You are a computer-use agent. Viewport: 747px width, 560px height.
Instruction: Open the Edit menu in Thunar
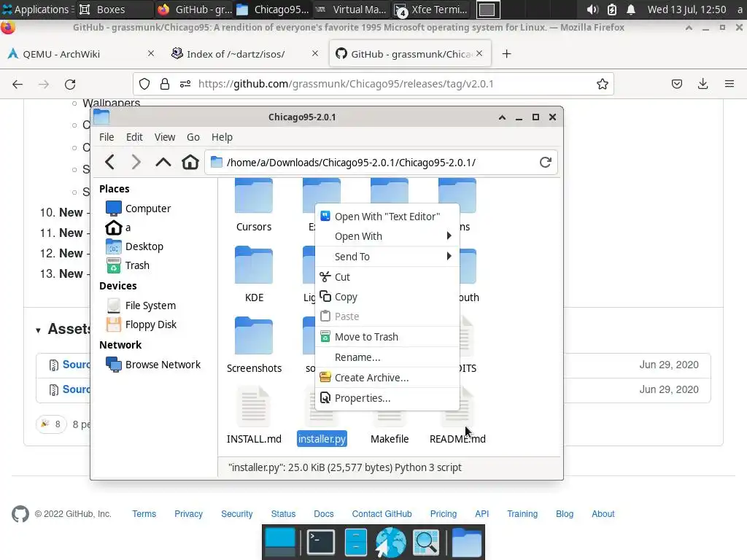tap(134, 137)
